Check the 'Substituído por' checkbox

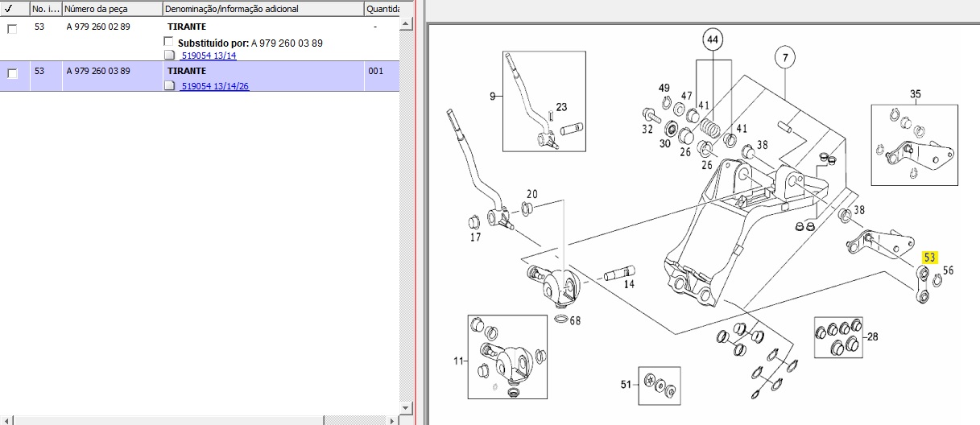pos(168,42)
